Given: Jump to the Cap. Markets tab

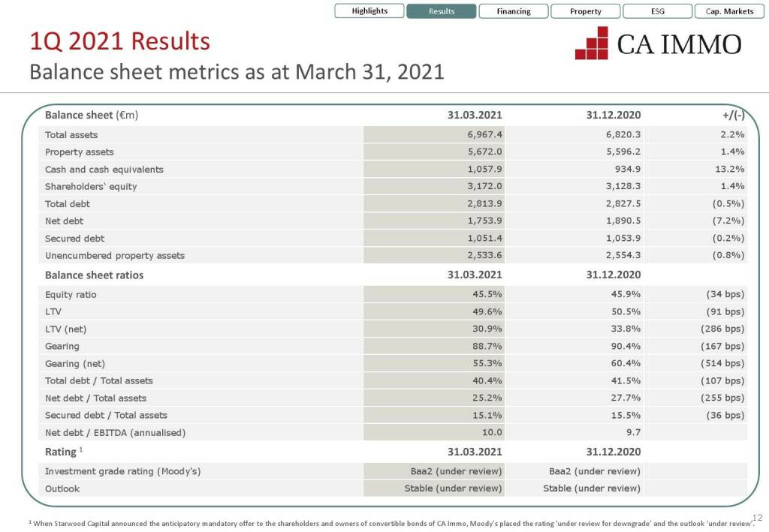Looking at the screenshot, I should click(x=729, y=11).
